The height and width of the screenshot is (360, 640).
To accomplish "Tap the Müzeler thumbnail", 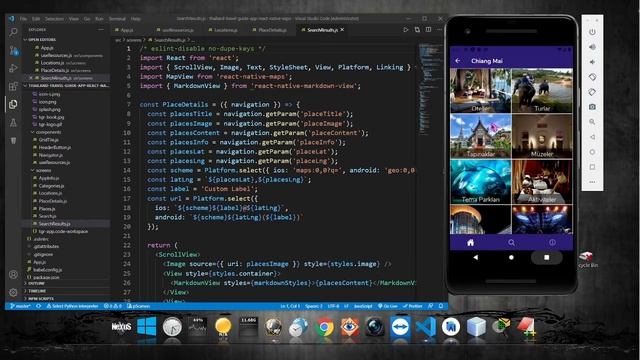I will pos(542,136).
